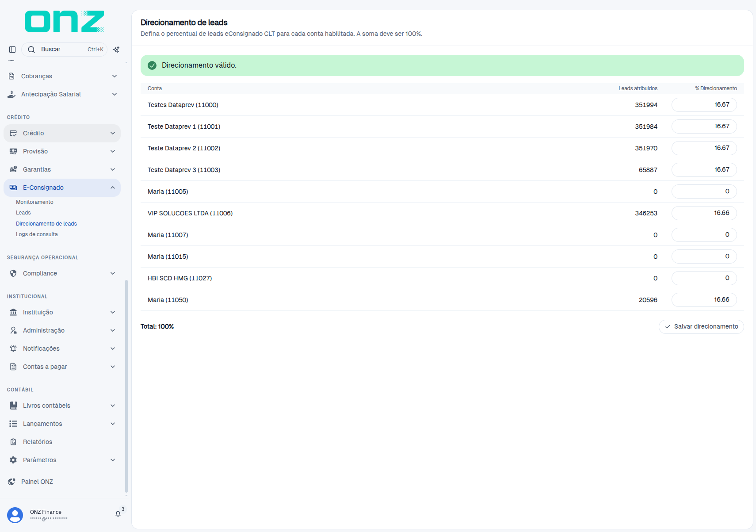Expand the Parâmetros chevron
The width and height of the screenshot is (756, 532).
(x=113, y=460)
